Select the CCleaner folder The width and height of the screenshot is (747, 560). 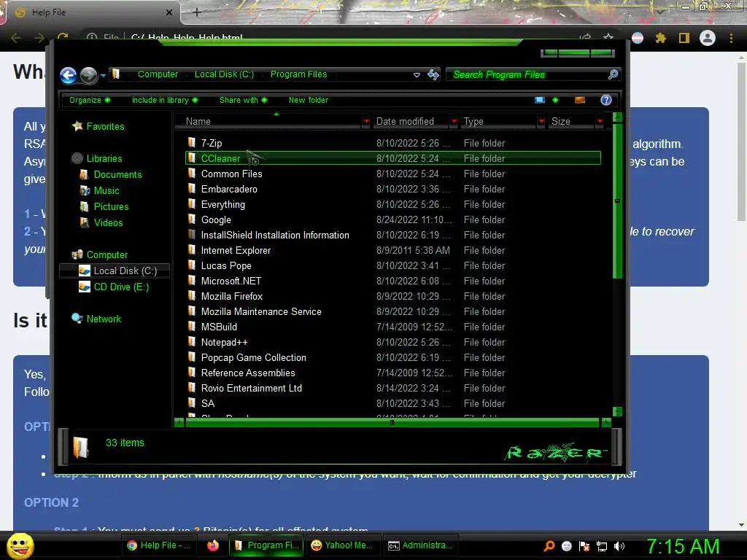click(393, 158)
